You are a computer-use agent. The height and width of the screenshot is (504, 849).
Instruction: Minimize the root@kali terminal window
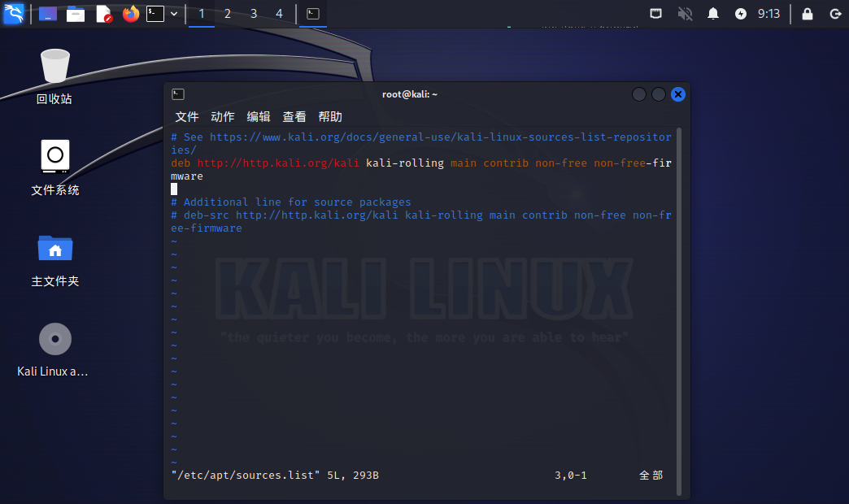639,94
